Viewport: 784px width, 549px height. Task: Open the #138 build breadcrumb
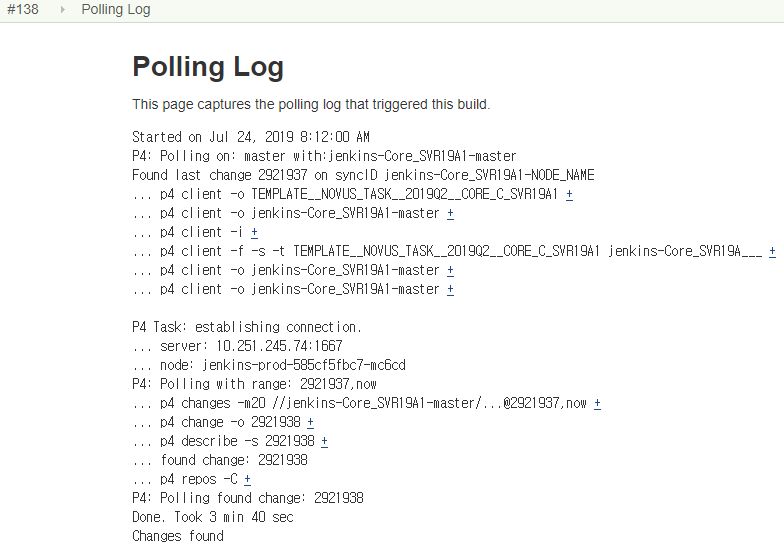pyautogui.click(x=22, y=10)
